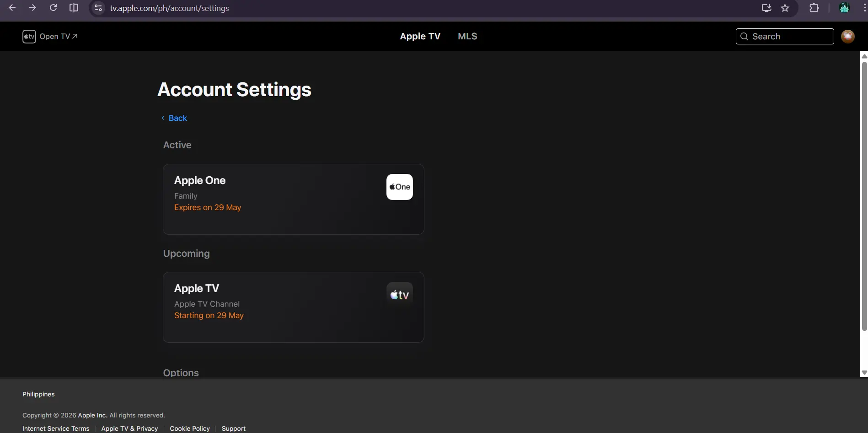Click the Open TV link
Image resolution: width=868 pixels, height=433 pixels.
tap(59, 37)
